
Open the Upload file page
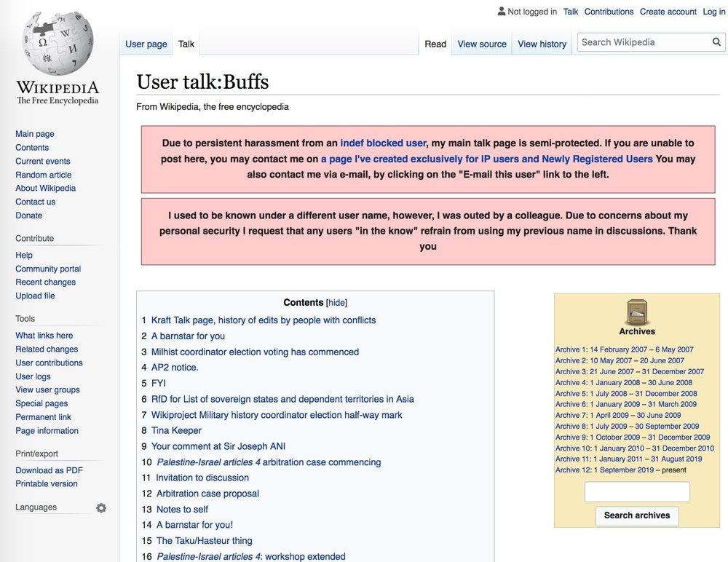(35, 296)
